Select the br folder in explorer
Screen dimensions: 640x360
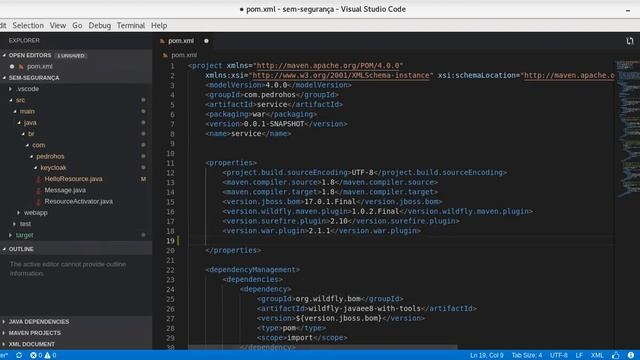point(31,134)
